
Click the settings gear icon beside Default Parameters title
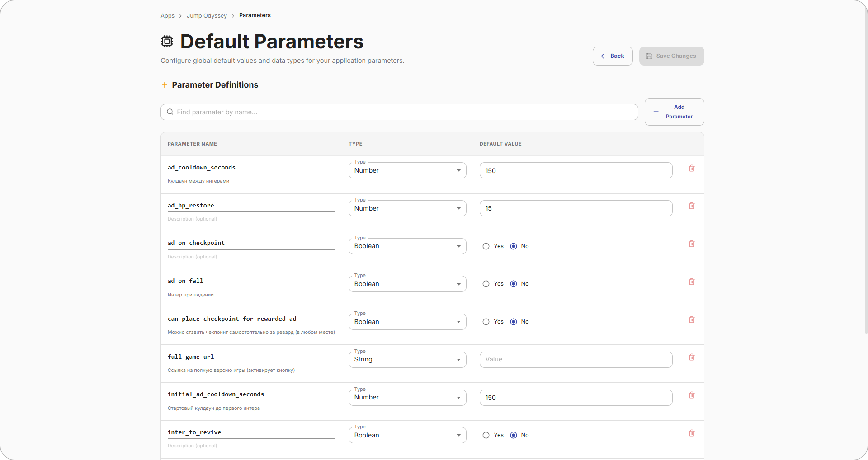[167, 41]
